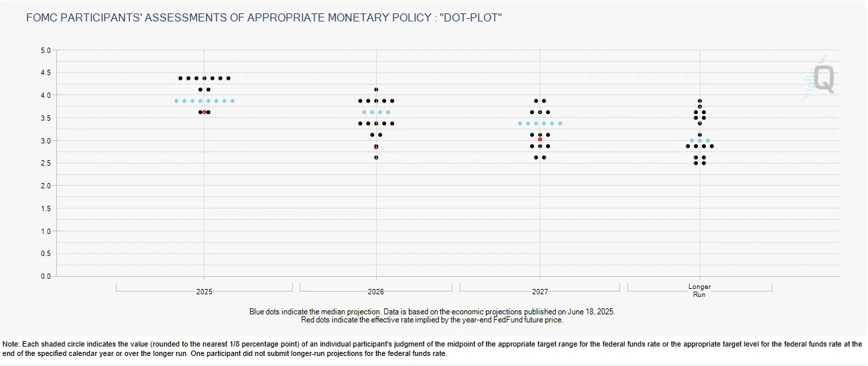868x366 pixels.
Task: Click the 5.0 y-axis tick label
Action: click(x=46, y=50)
